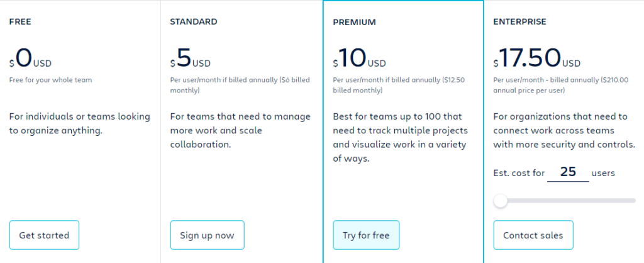Click the Get started button
The height and width of the screenshot is (263, 644).
pos(44,235)
